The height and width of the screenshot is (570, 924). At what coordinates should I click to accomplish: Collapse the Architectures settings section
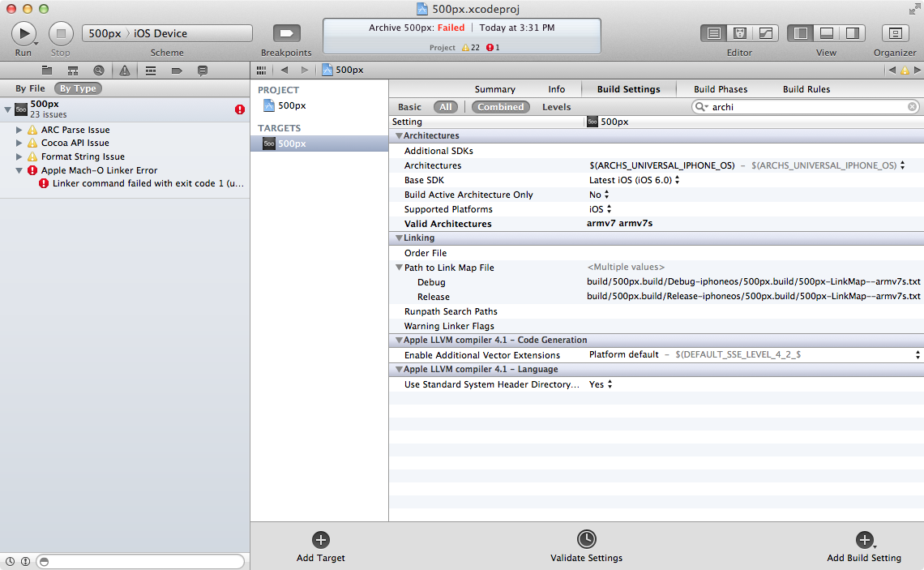click(x=399, y=136)
